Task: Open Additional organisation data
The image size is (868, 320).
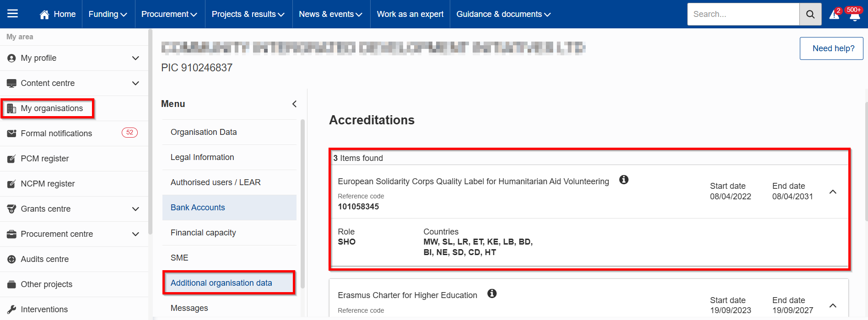Action: [229, 283]
